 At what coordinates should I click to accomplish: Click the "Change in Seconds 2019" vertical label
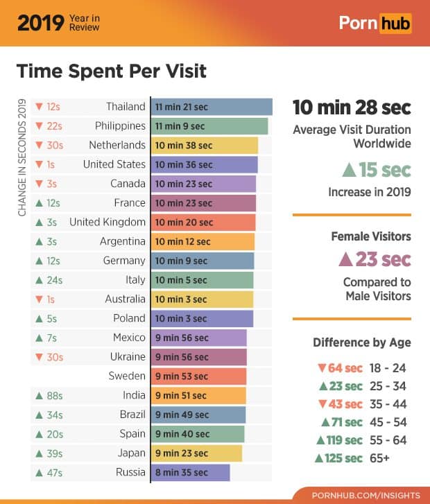pyautogui.click(x=21, y=157)
